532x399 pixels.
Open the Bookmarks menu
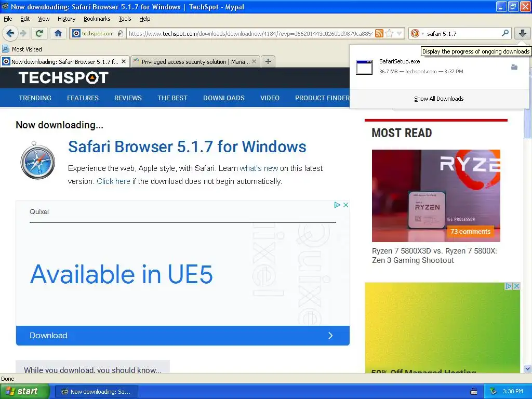[97, 19]
